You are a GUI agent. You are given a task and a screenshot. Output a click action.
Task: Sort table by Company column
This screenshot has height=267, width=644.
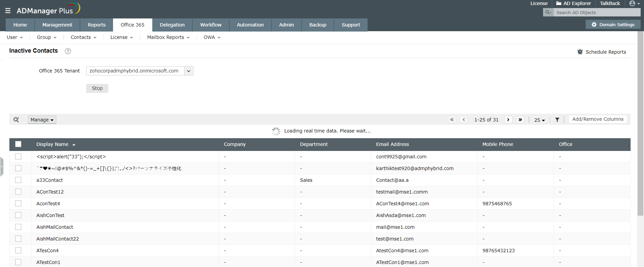pyautogui.click(x=235, y=144)
